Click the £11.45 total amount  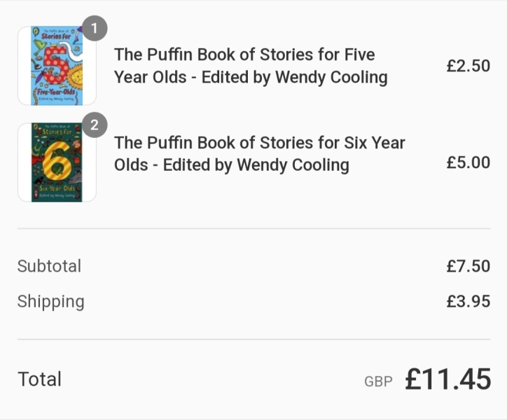click(x=447, y=379)
